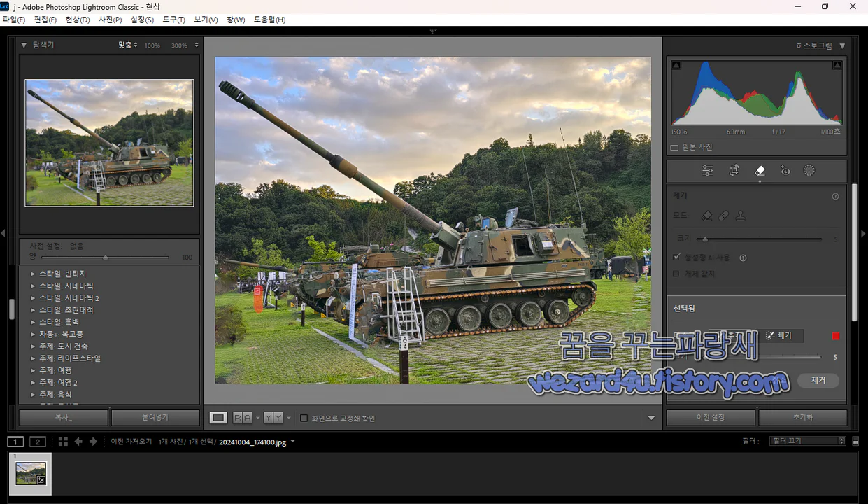The width and height of the screenshot is (868, 504).
Task: Go back with filmstrip left arrow
Action: tap(78, 442)
